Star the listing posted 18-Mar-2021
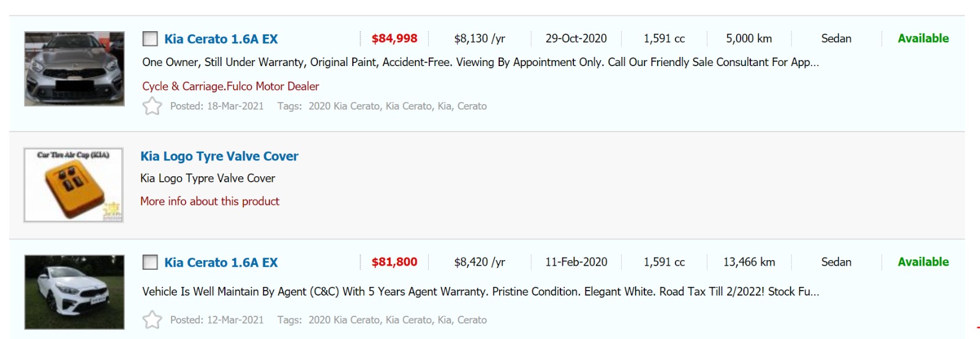 tap(152, 106)
